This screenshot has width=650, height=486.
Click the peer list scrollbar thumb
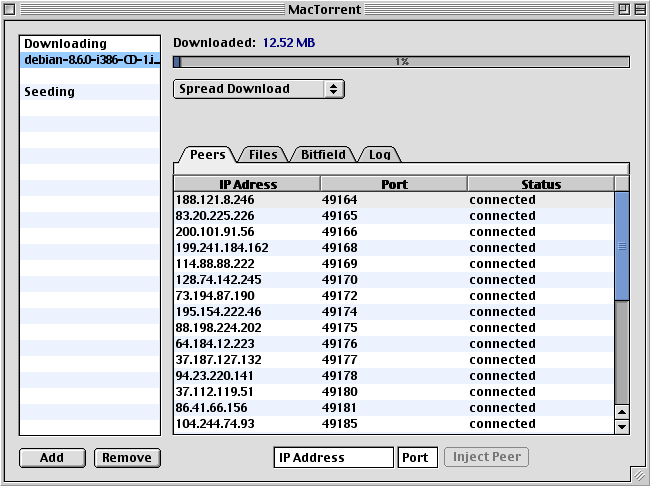pos(622,246)
